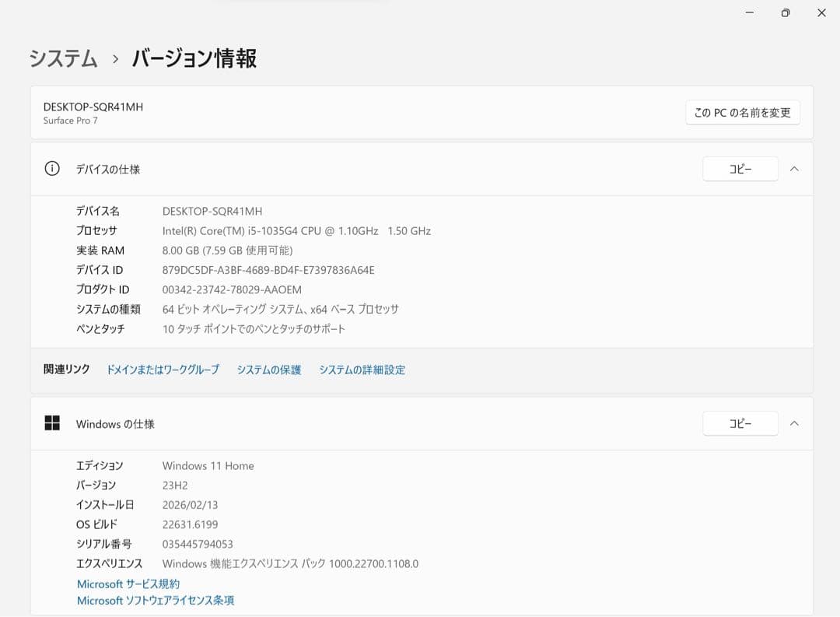This screenshot has width=840, height=617.
Task: Open the システムの詳細設定 link
Action: [362, 370]
